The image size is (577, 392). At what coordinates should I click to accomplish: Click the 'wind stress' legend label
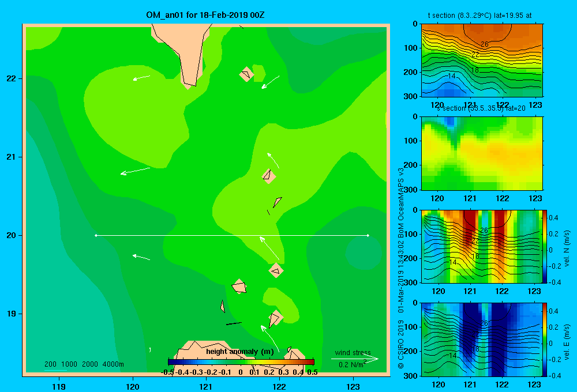click(x=353, y=352)
